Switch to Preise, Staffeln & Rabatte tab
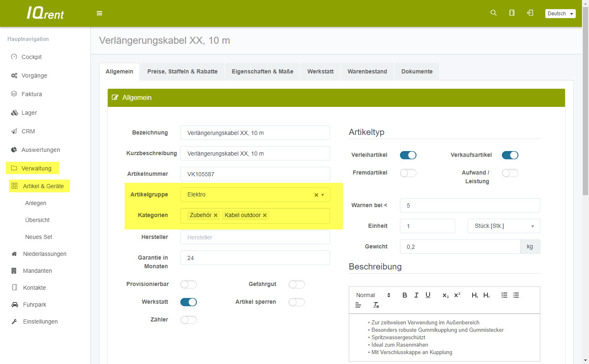Image resolution: width=589 pixels, height=364 pixels. click(182, 71)
